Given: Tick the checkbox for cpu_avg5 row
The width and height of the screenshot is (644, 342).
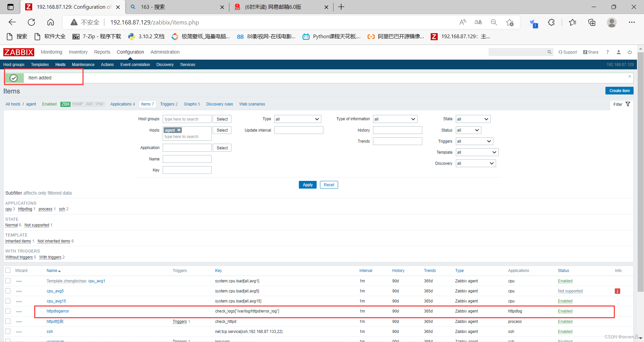Looking at the screenshot, I should (8, 291).
